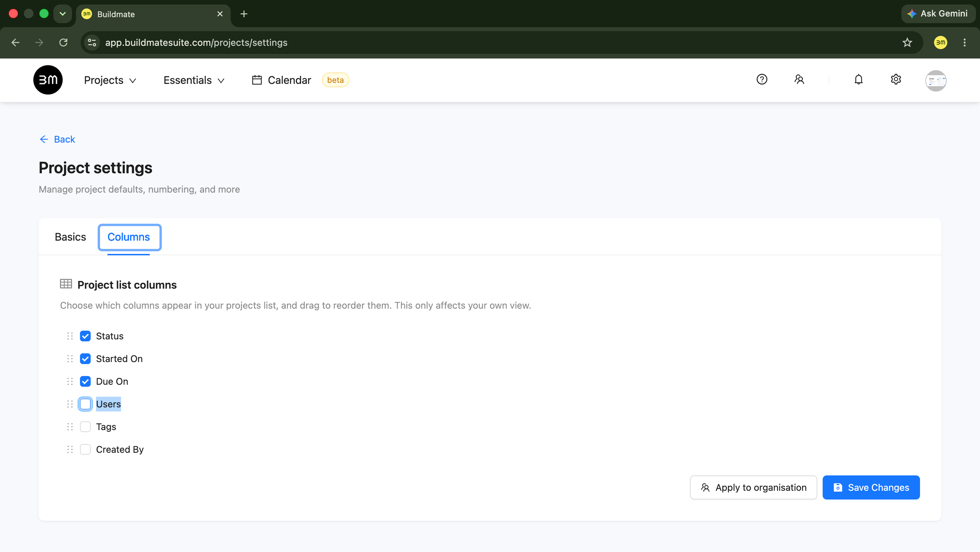Image resolution: width=980 pixels, height=552 pixels.
Task: Click the Project settings heading
Action: click(x=95, y=167)
